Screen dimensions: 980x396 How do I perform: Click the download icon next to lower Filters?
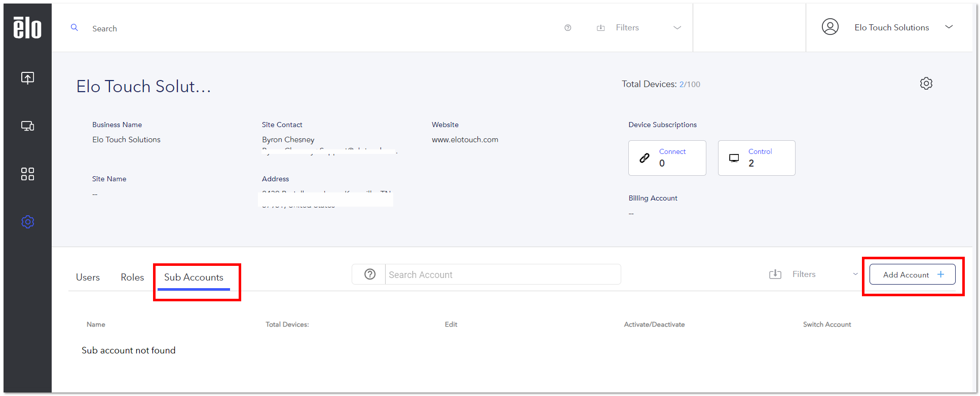coord(775,274)
